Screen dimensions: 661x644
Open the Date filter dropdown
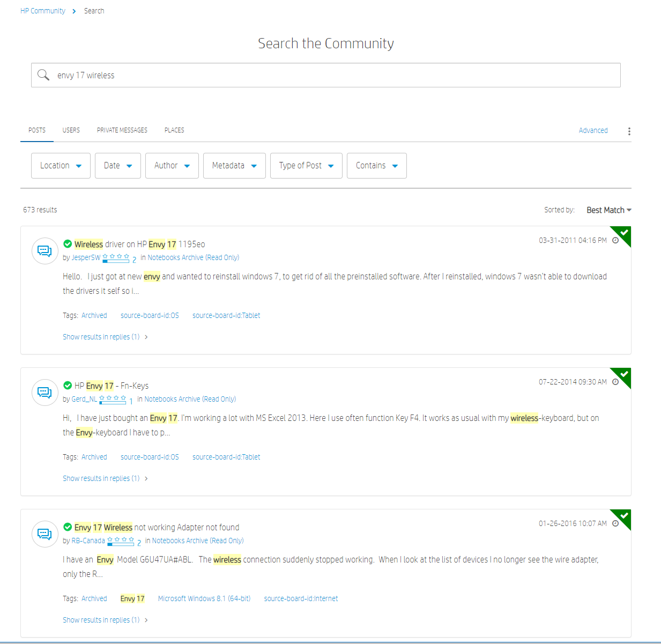(x=117, y=165)
